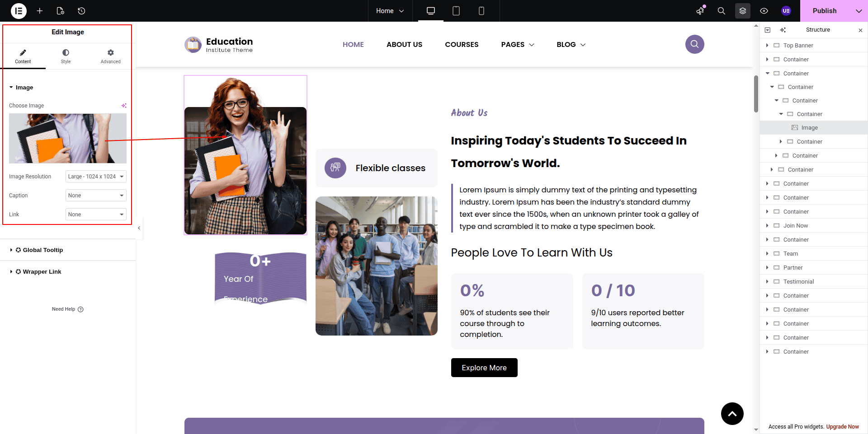Open the History clock icon

pos(81,11)
